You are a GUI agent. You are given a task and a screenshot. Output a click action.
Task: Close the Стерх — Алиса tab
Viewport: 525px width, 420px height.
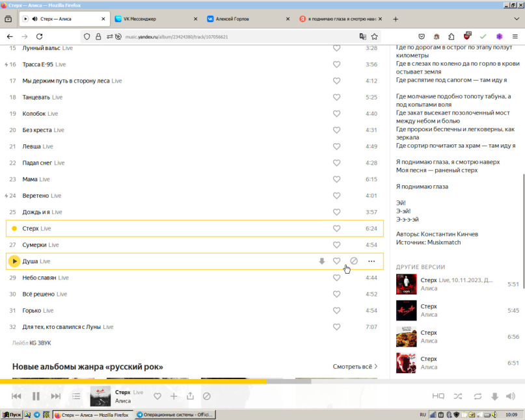[x=103, y=19]
